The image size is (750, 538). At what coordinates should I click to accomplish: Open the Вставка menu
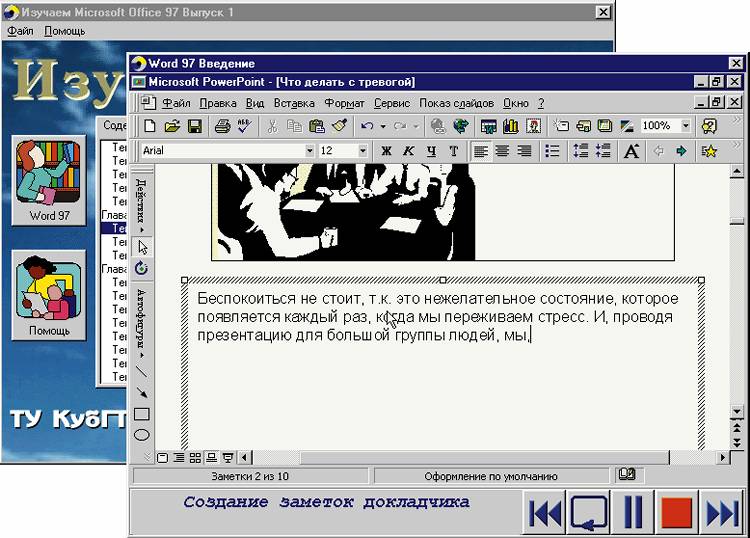(294, 103)
